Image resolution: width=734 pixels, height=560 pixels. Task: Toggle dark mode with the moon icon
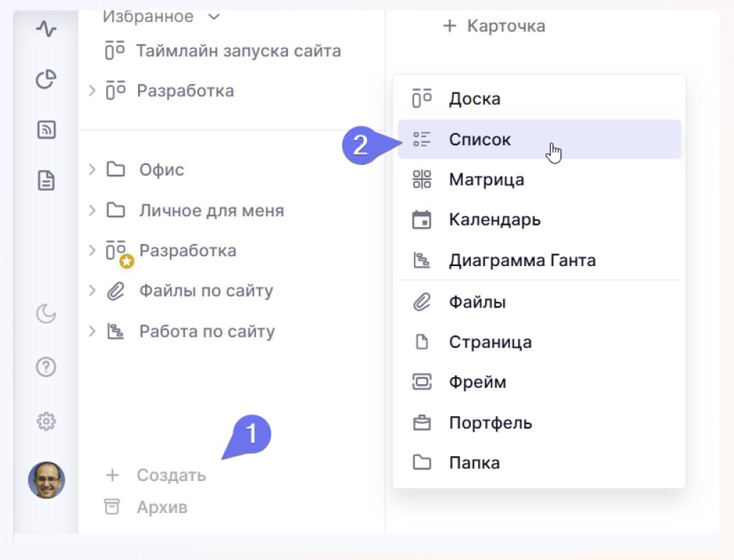pyautogui.click(x=46, y=313)
